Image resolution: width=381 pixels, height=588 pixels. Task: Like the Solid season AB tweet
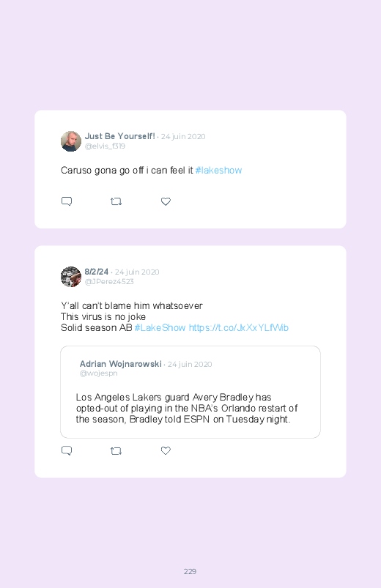tap(166, 450)
